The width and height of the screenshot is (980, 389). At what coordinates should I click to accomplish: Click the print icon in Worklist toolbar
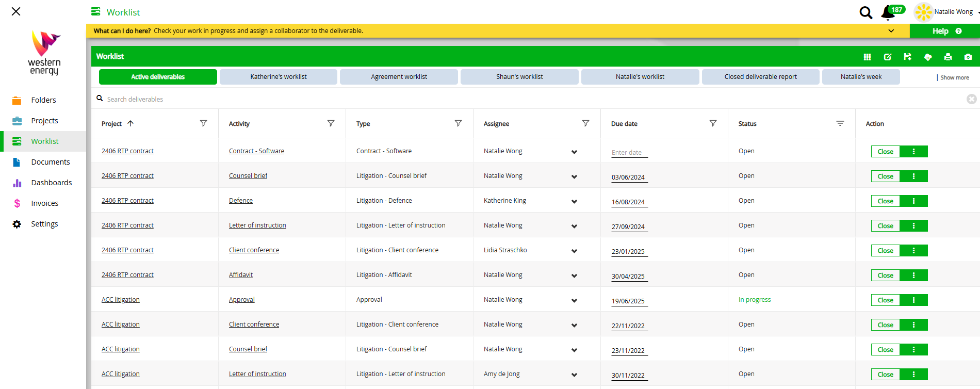point(948,57)
